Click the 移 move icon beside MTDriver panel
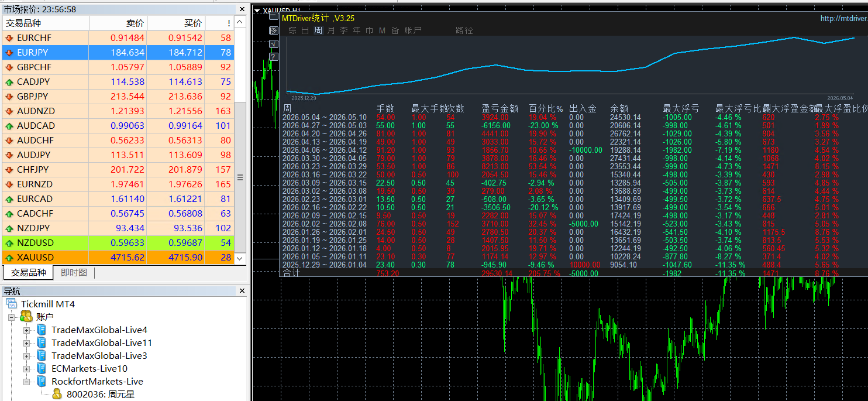Image resolution: width=868 pixels, height=401 pixels. 273,30
